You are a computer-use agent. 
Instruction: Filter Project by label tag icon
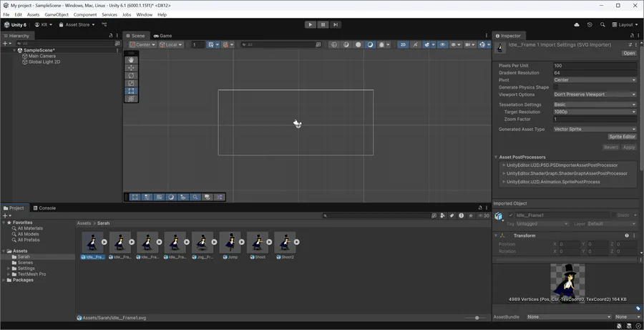pos(452,215)
